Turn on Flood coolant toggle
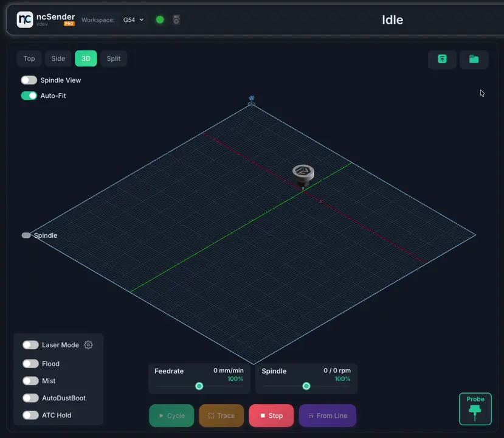Viewport: 504px width, 438px height. click(x=30, y=363)
